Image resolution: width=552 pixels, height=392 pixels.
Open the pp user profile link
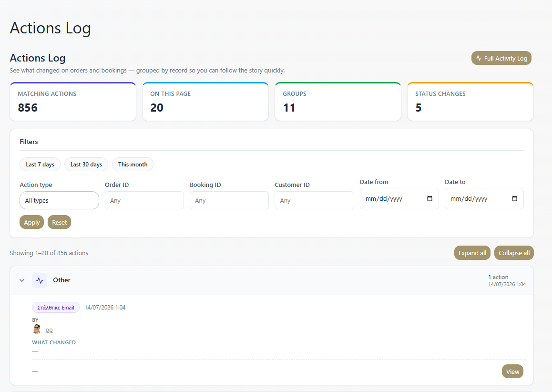[x=49, y=330]
